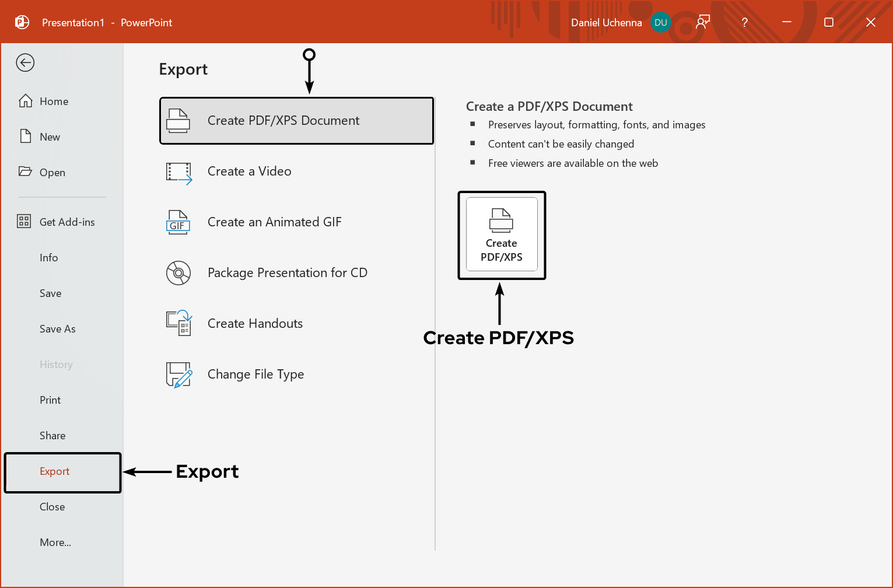Click the back arrow to exit backstage view

click(x=24, y=62)
